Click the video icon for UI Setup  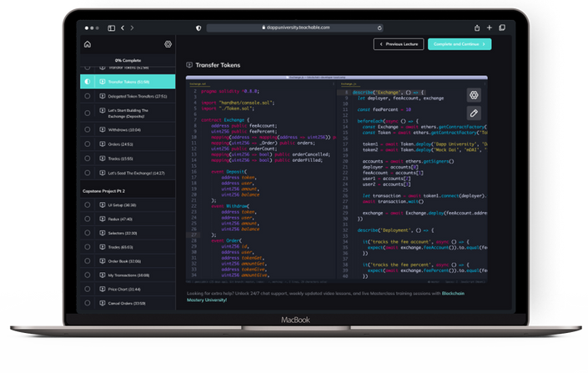tap(102, 205)
